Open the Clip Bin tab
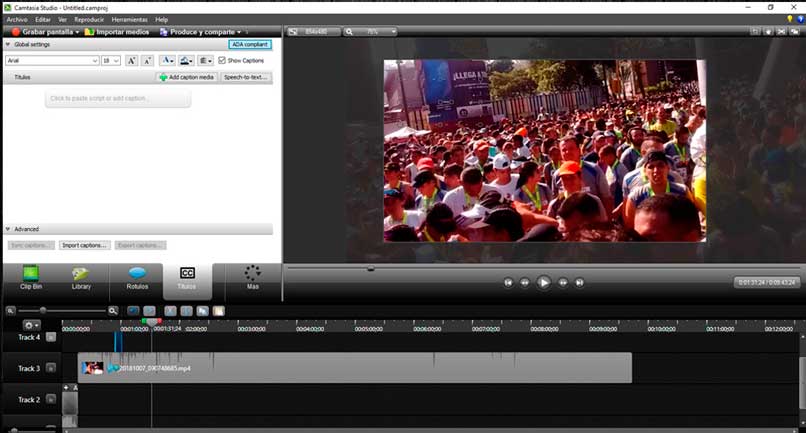The image size is (806, 433). (30, 278)
